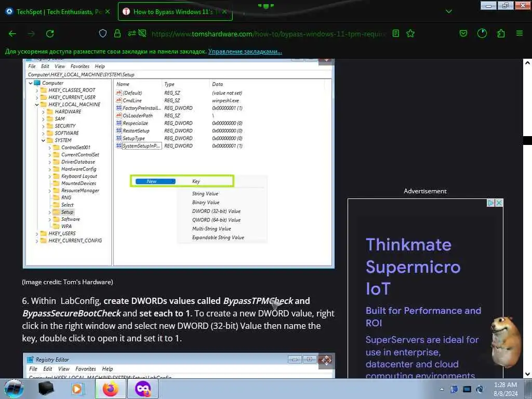
Task: Toggle reader view for this article
Action: click(x=395, y=33)
